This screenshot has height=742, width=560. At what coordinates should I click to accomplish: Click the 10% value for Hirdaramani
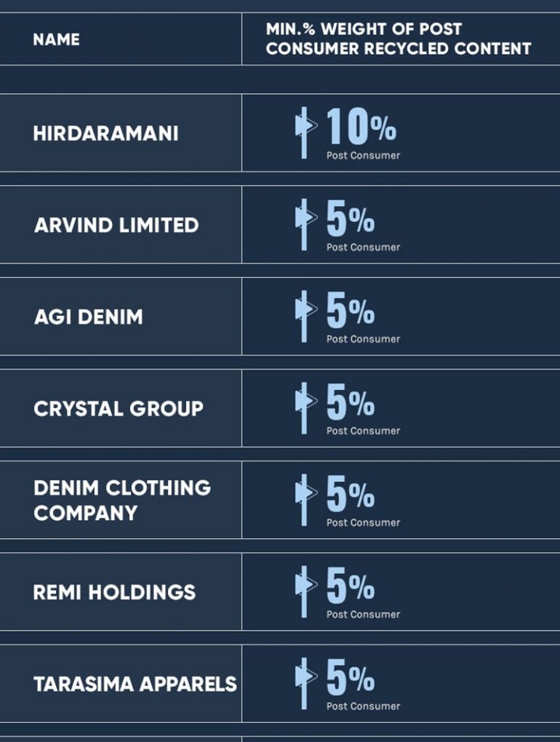tap(361, 125)
